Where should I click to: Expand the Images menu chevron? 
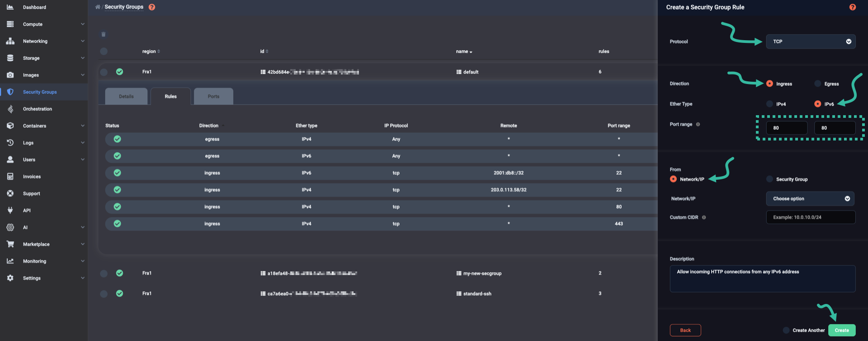(x=83, y=75)
